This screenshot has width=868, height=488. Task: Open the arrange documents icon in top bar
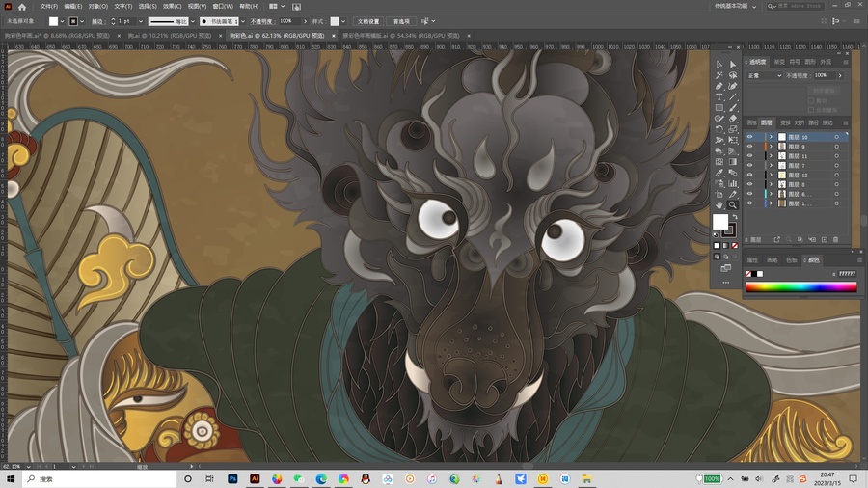pos(276,7)
